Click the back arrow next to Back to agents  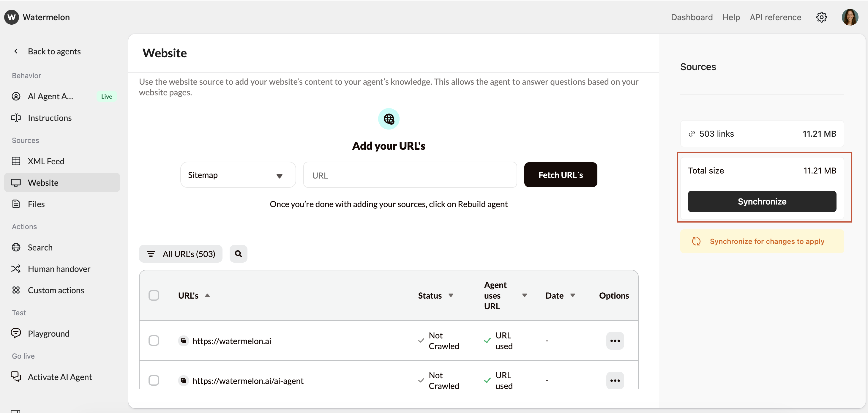point(16,51)
